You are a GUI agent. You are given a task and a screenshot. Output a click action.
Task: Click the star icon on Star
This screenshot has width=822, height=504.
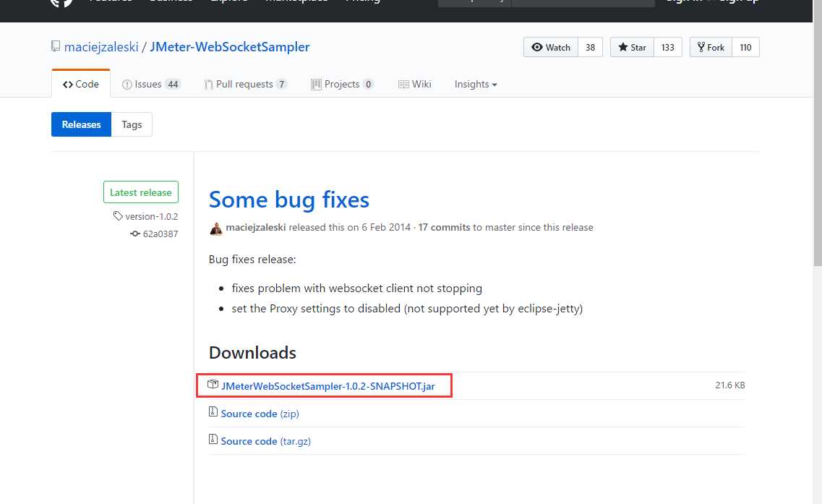[622, 47]
